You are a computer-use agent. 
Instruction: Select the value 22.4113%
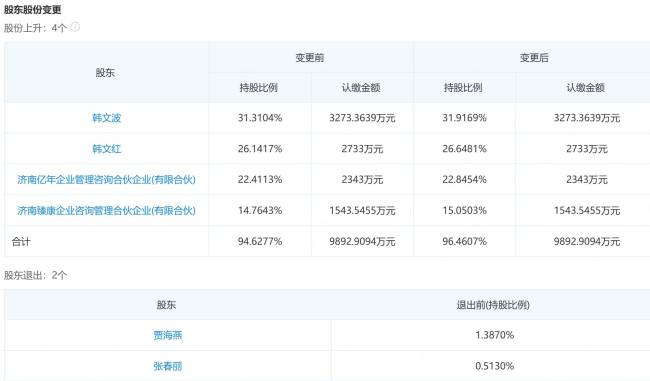(x=260, y=180)
